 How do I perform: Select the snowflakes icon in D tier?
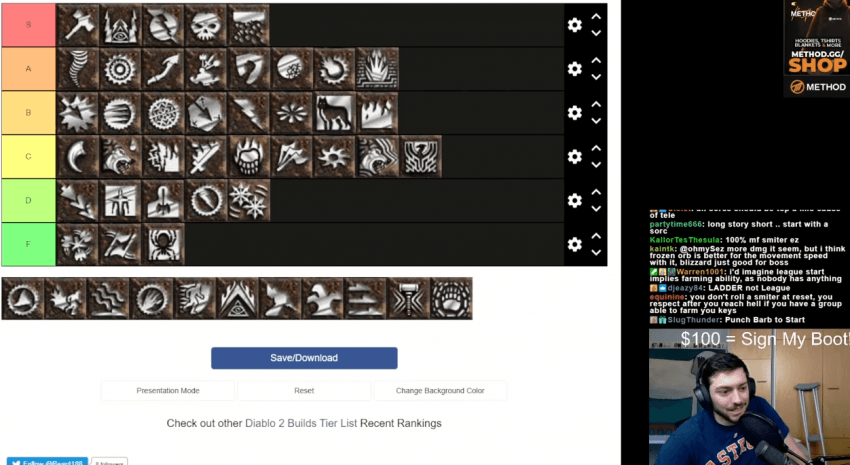point(249,201)
